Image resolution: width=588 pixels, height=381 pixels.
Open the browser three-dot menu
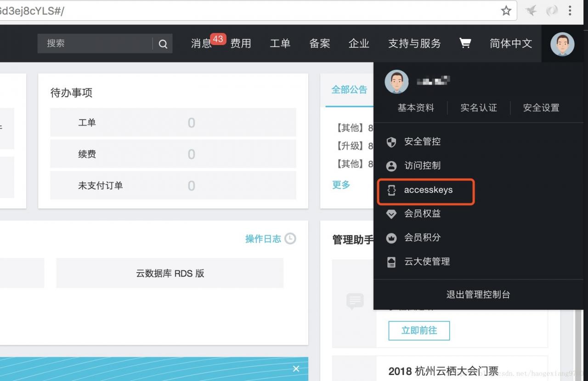(570, 11)
